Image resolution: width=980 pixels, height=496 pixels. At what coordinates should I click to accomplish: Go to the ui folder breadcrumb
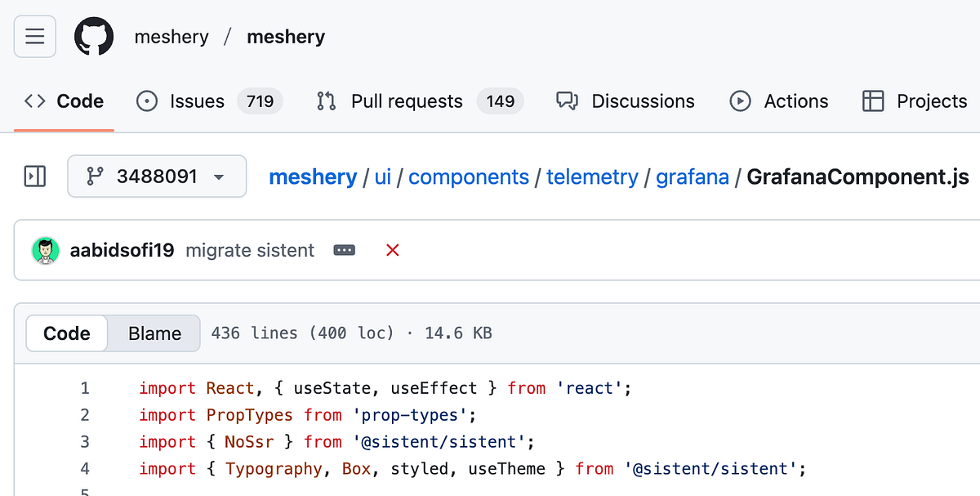click(383, 177)
